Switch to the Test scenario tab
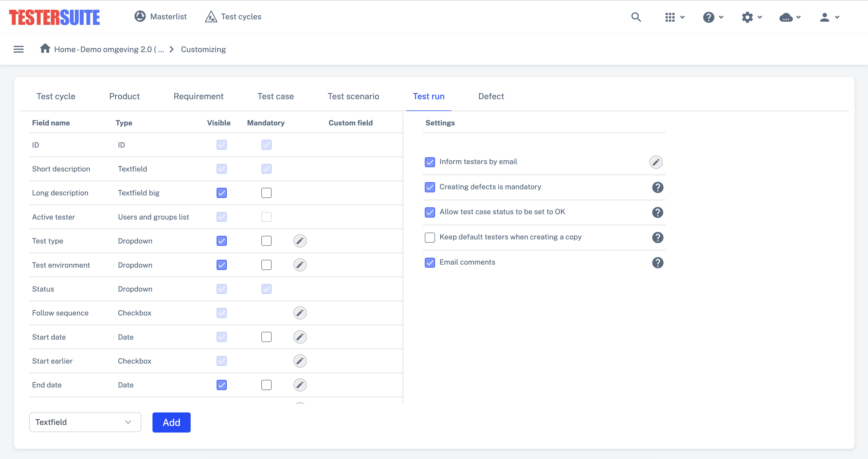Screen dimensions: 868x459 pyautogui.click(x=354, y=96)
